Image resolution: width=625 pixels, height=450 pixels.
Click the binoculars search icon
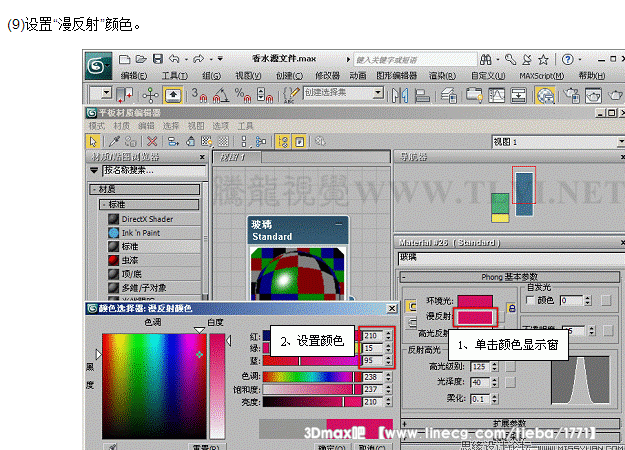pyautogui.click(x=485, y=60)
